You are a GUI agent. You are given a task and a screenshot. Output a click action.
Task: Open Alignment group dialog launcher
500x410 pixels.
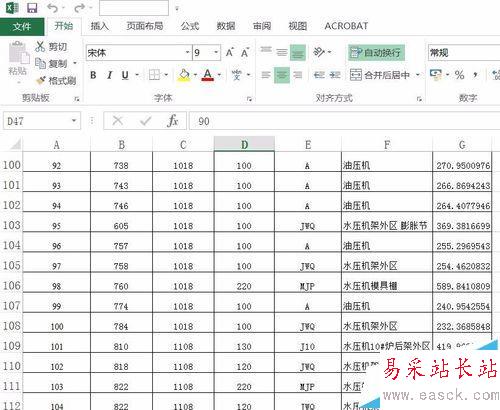(x=419, y=99)
